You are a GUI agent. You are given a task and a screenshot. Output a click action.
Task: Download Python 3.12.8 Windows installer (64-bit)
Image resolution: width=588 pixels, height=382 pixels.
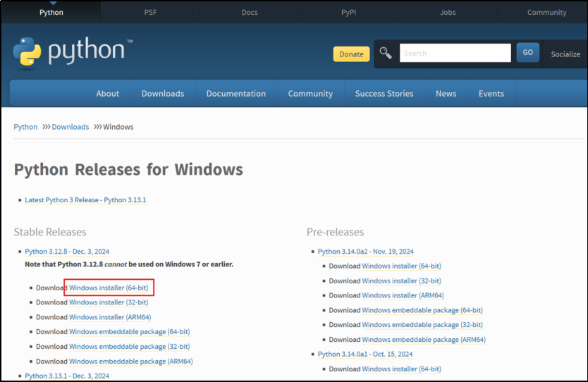(109, 288)
